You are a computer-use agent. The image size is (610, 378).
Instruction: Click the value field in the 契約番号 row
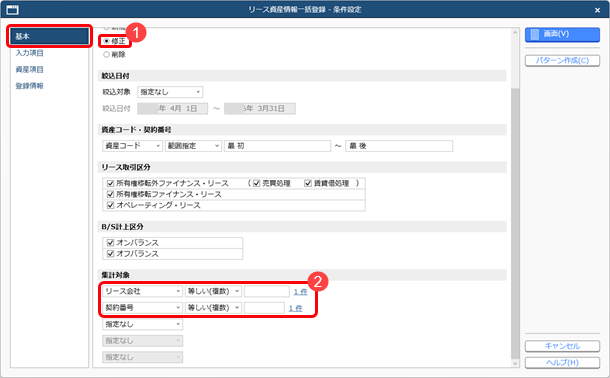[265, 308]
